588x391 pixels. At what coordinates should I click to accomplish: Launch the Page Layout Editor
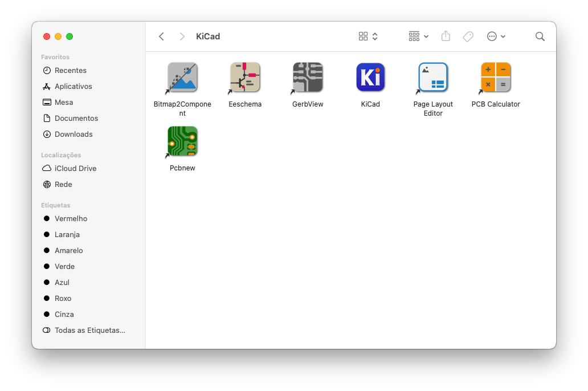(433, 77)
